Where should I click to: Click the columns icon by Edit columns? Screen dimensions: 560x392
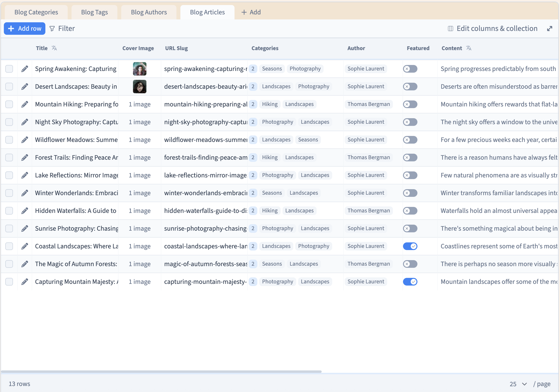click(x=450, y=29)
